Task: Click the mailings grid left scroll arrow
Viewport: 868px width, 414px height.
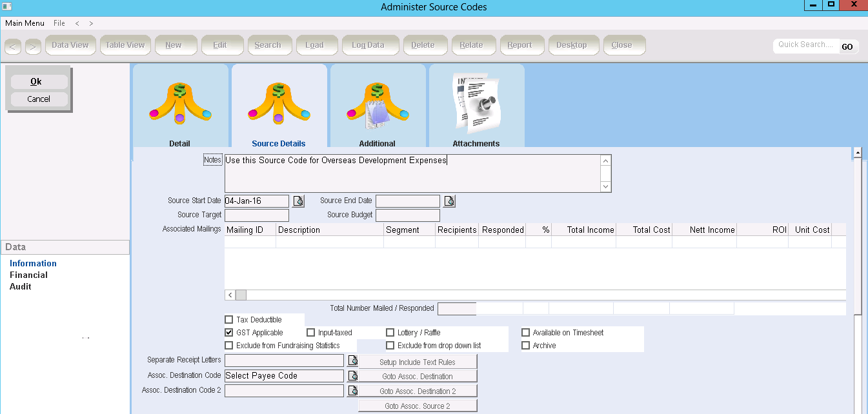Action: (230, 295)
